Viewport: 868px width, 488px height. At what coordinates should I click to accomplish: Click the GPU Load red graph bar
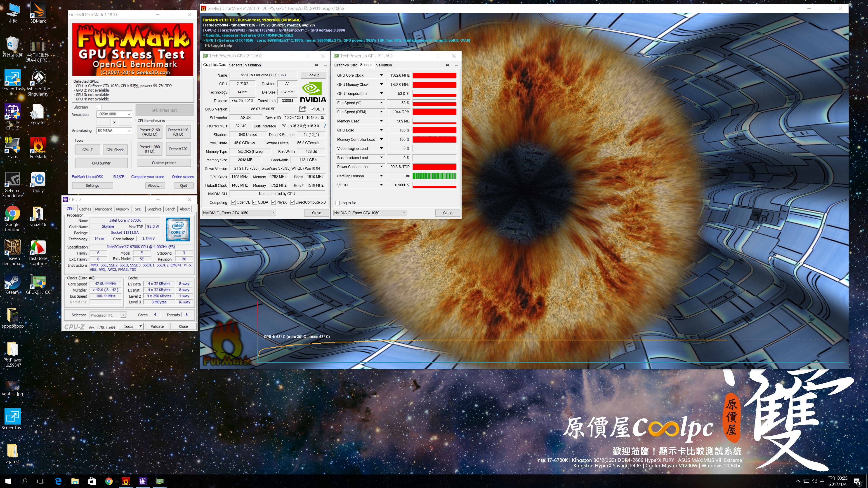(x=434, y=130)
